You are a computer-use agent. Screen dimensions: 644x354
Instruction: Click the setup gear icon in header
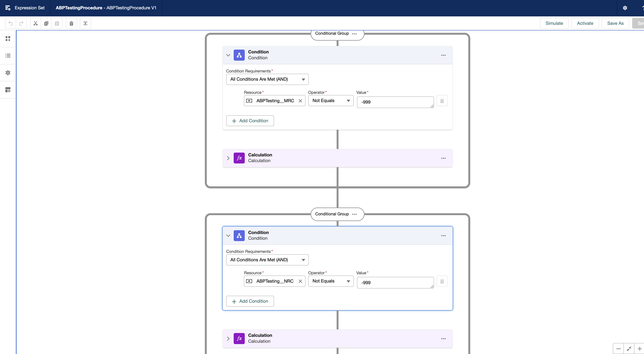[625, 8]
